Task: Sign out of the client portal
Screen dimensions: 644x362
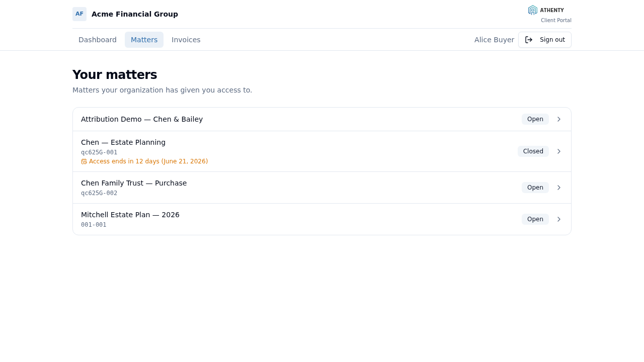Action: (545, 40)
